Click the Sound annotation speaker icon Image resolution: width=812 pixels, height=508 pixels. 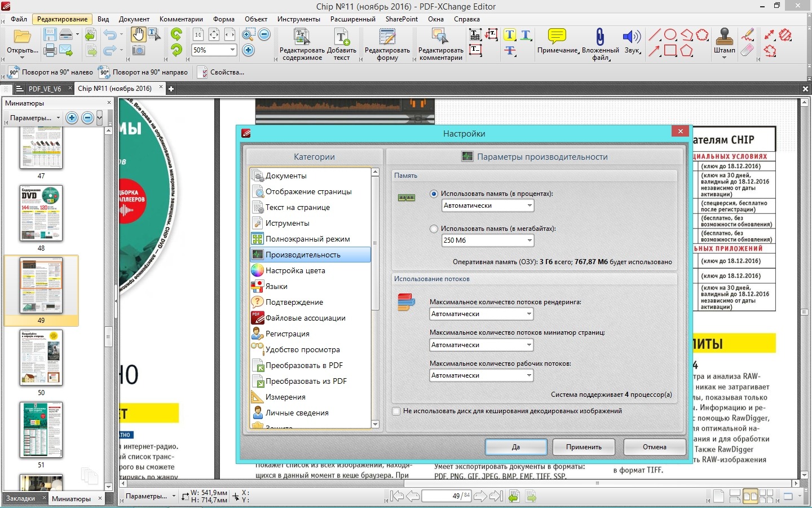click(x=632, y=37)
